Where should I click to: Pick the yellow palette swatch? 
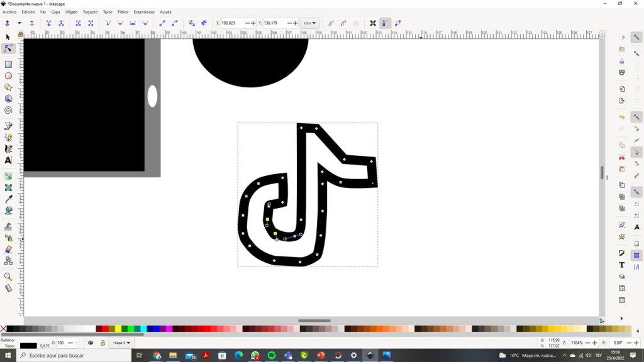click(118, 328)
